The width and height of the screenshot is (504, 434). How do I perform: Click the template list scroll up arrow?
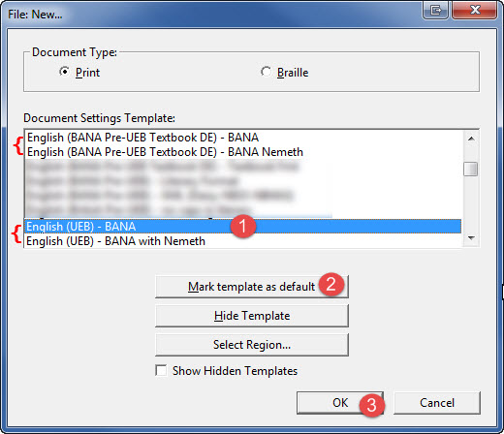[x=471, y=139]
